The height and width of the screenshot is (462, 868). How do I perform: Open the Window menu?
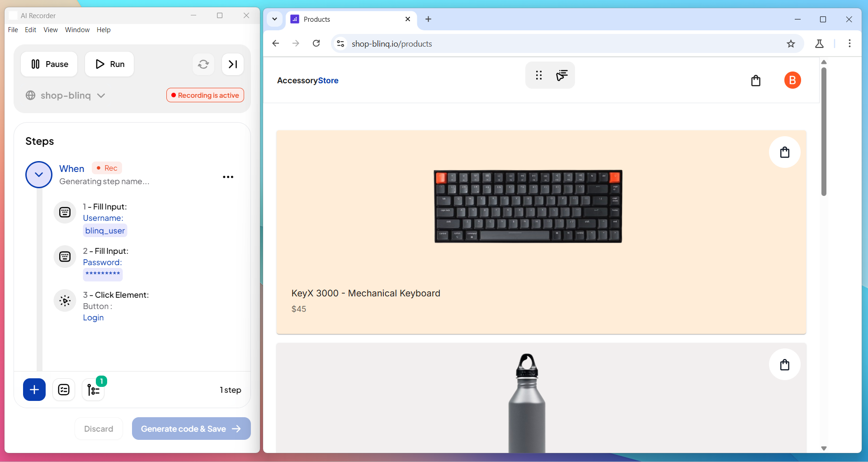(x=77, y=30)
